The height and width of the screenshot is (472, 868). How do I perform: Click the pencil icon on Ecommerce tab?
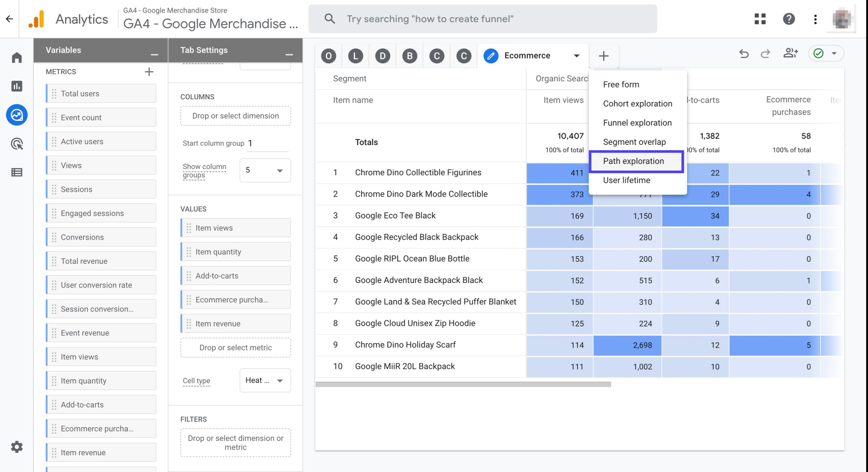(x=491, y=56)
